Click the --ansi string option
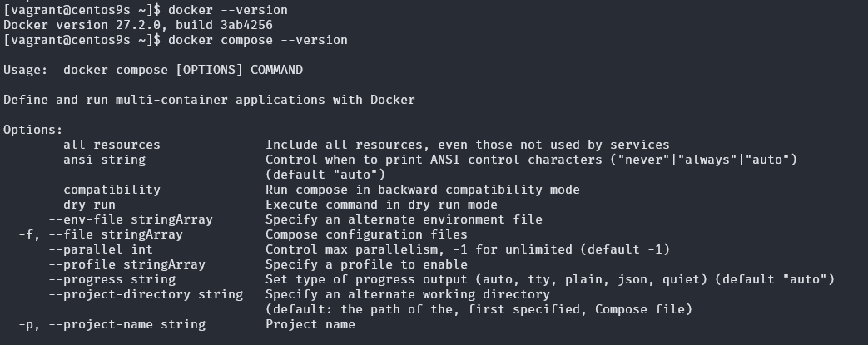868x345 pixels. pos(97,160)
